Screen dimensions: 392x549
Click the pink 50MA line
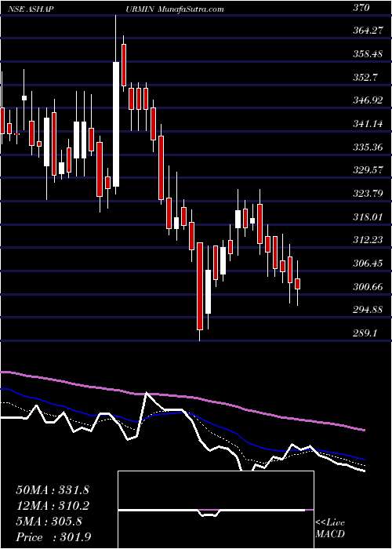(x=182, y=396)
